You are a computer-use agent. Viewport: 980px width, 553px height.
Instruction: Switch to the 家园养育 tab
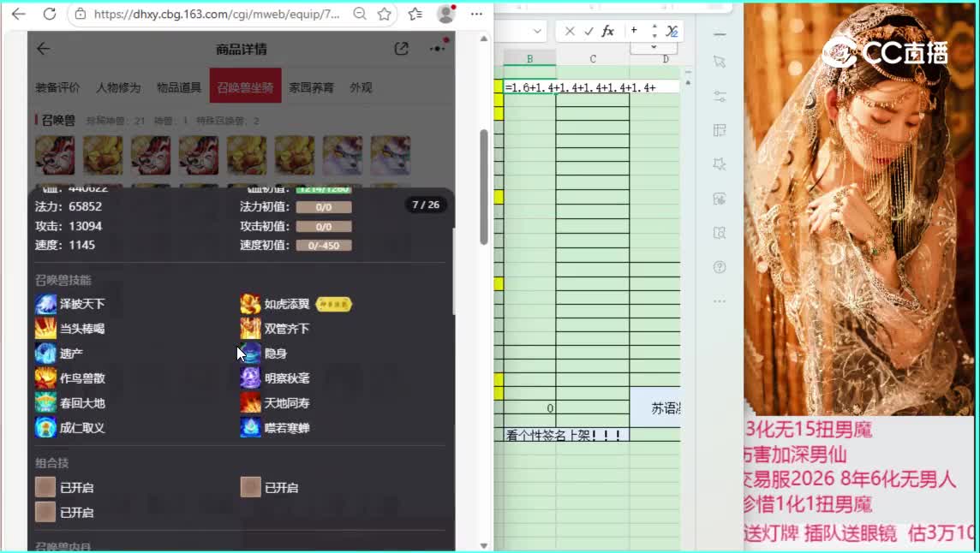click(x=311, y=87)
